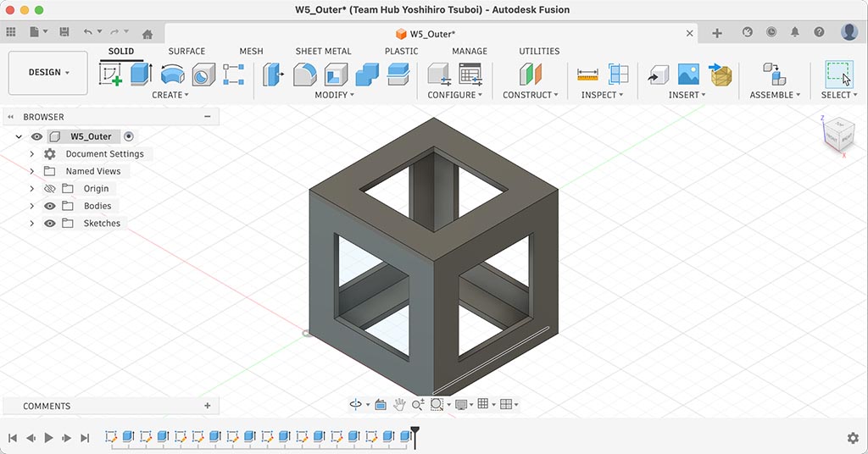The image size is (868, 454).
Task: Select the Combine tool
Action: tap(366, 75)
